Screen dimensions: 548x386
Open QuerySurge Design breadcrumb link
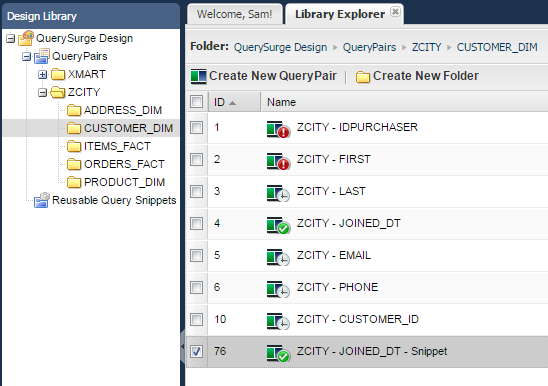point(280,47)
